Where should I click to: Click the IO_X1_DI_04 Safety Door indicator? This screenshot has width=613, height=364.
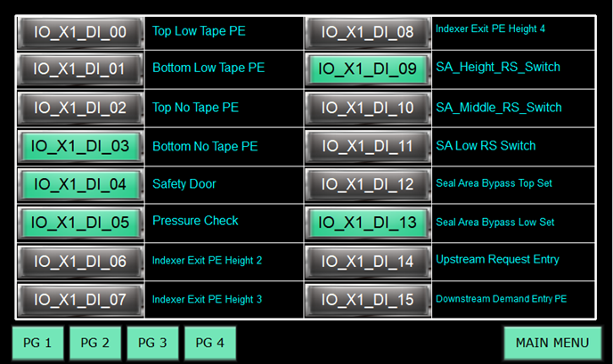click(79, 184)
